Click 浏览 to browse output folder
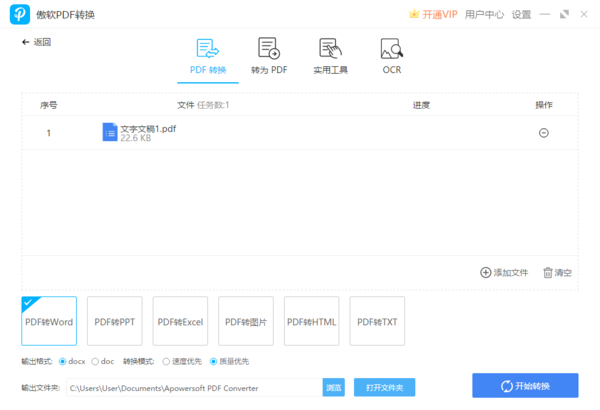The height and width of the screenshot is (410, 600). point(334,387)
